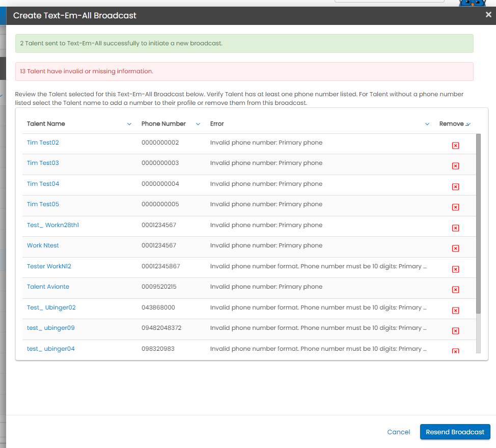Click the green success message banner

[x=244, y=43]
